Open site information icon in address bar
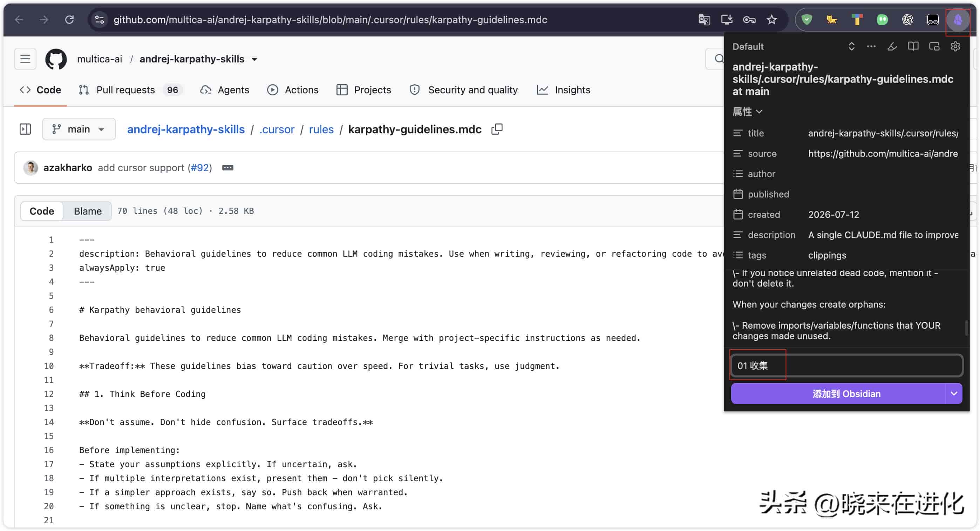The width and height of the screenshot is (980, 531). tap(100, 20)
